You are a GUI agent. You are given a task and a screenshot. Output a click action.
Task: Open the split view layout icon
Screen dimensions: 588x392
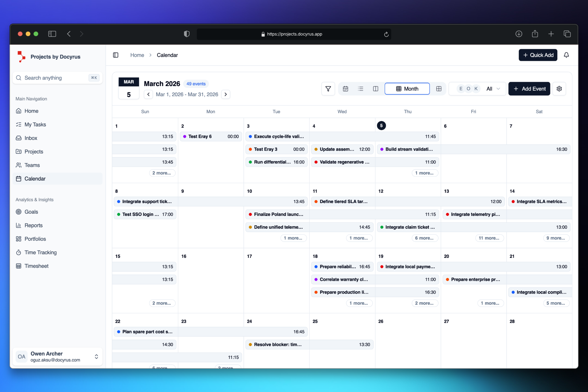[375, 89]
